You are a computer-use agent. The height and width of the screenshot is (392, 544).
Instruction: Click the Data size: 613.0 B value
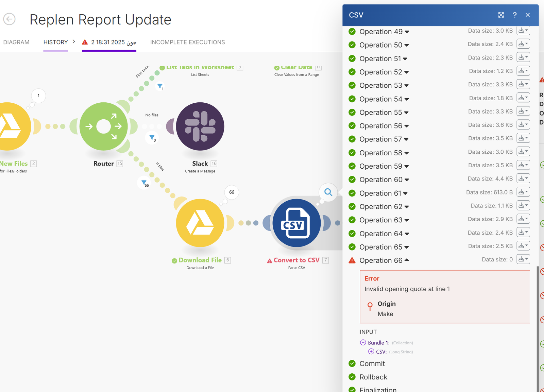[489, 192]
